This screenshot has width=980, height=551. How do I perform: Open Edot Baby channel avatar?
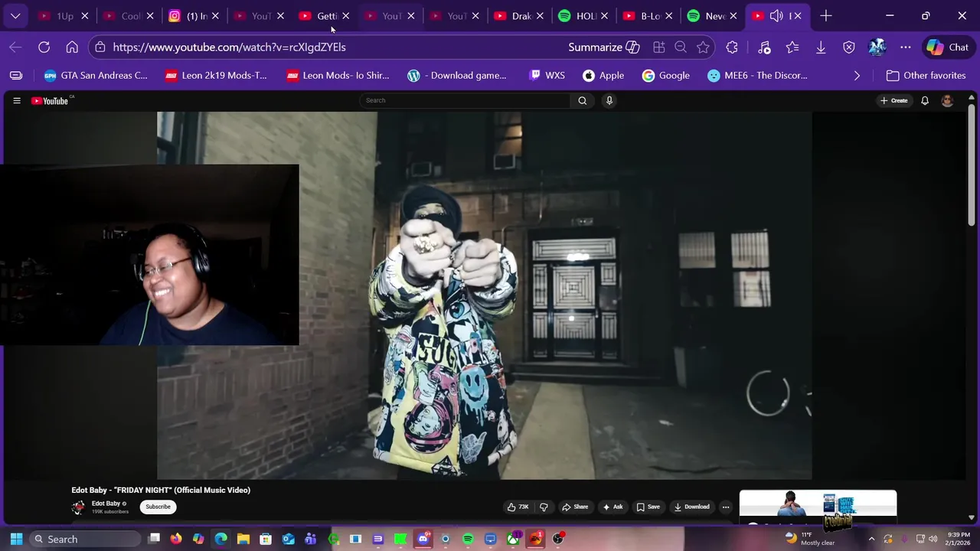pos(78,507)
